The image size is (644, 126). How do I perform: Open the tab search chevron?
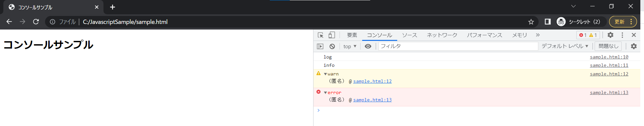[x=573, y=6]
